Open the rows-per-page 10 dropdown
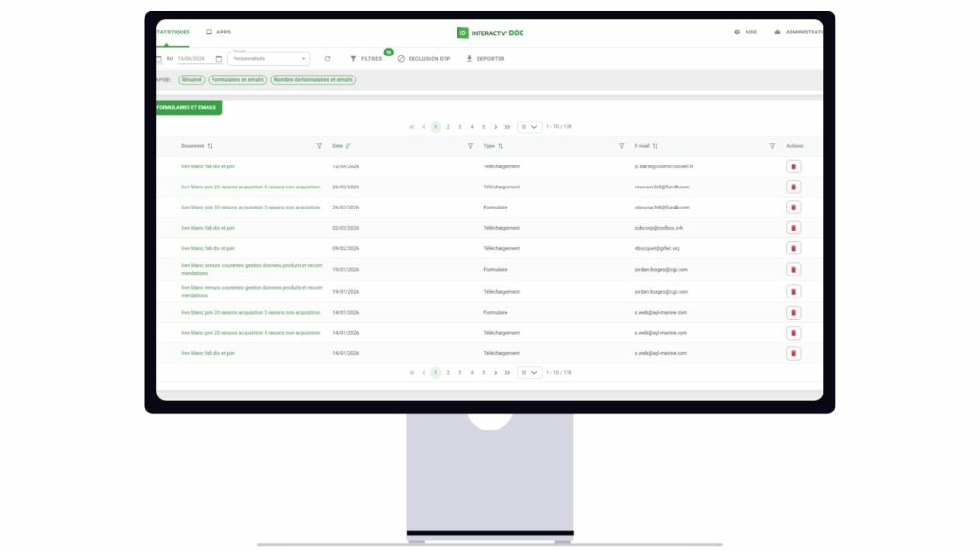The image size is (980, 551). [x=527, y=125]
